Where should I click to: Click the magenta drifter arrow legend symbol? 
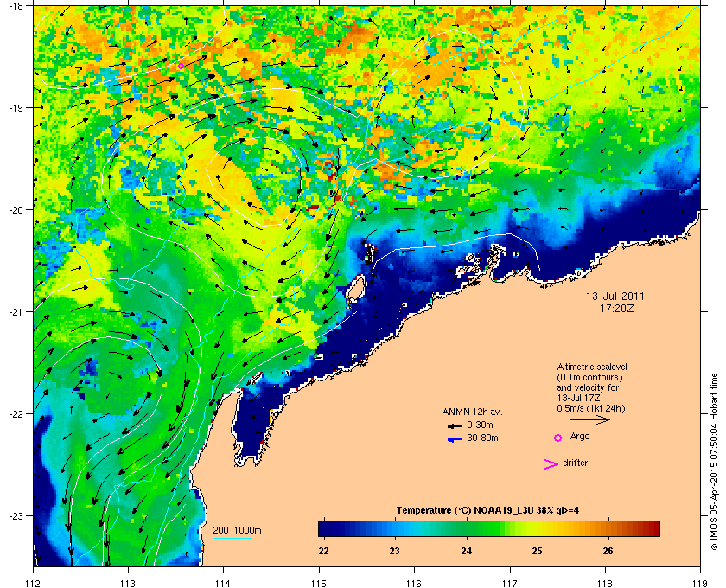click(551, 464)
